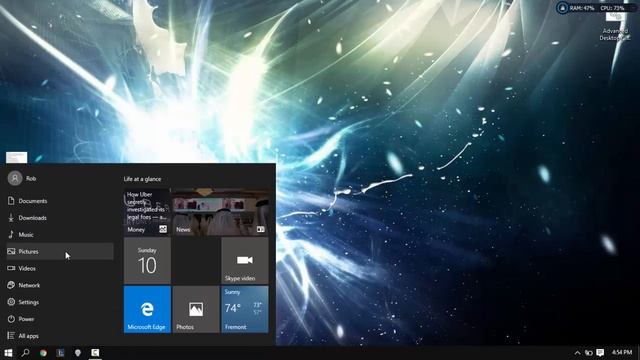Launch the Microsoft Edge tile
This screenshot has height=360, width=640.
point(147,309)
